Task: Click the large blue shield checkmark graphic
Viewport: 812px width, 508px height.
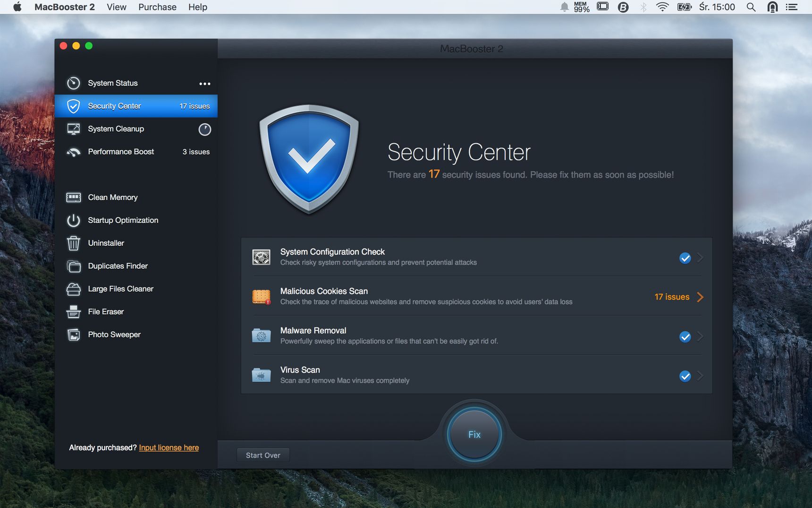Action: [309, 159]
